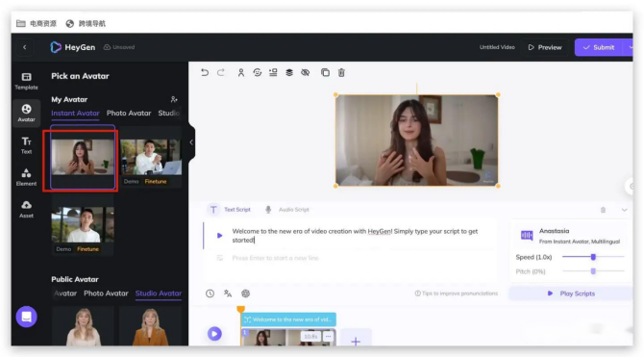Go back using the top-left arrow

click(25, 47)
